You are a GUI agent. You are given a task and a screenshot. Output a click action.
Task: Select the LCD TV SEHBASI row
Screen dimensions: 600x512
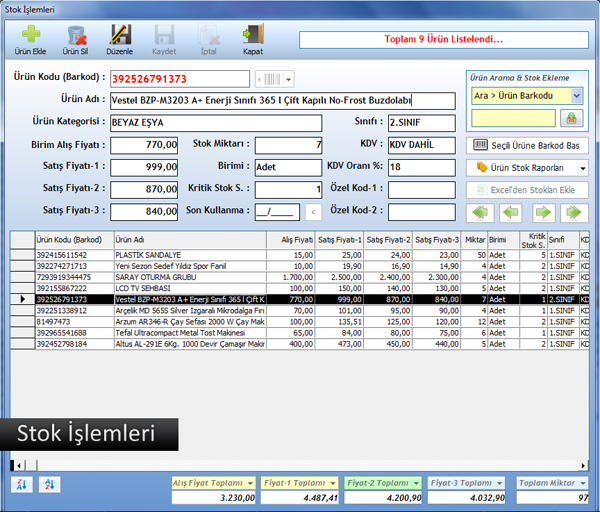tap(300, 288)
